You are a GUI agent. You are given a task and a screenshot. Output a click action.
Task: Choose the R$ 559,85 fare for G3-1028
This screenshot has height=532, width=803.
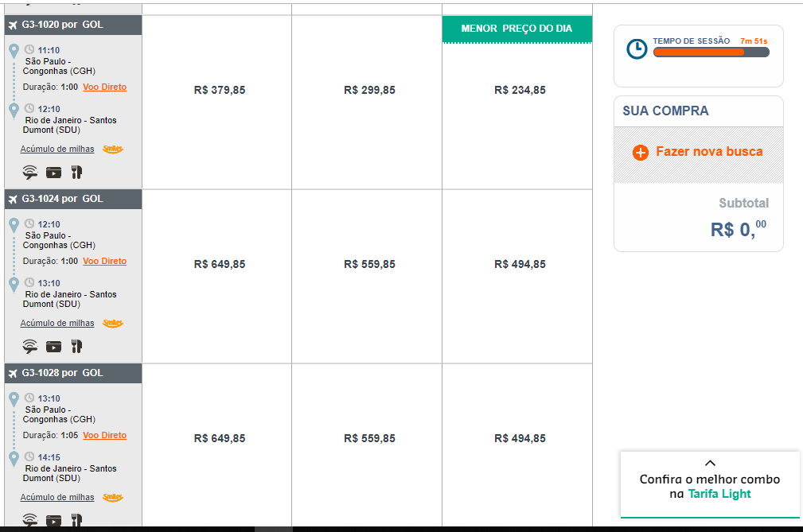[370, 438]
